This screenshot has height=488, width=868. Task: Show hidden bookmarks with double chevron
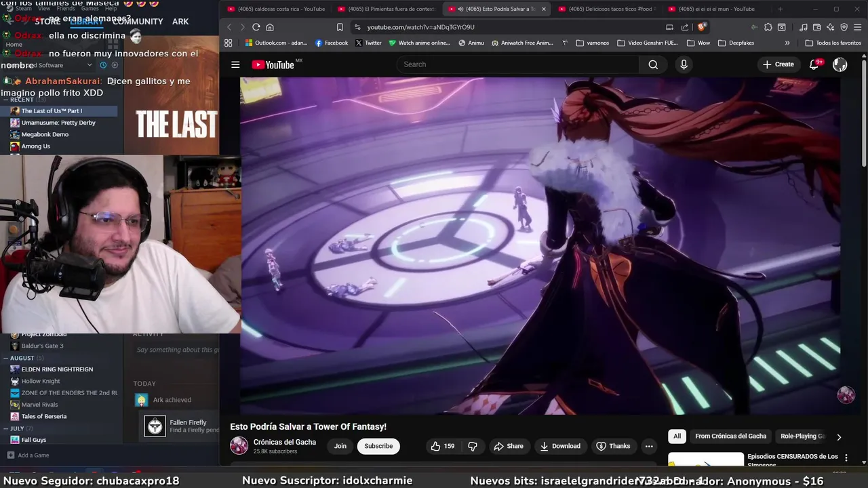787,43
